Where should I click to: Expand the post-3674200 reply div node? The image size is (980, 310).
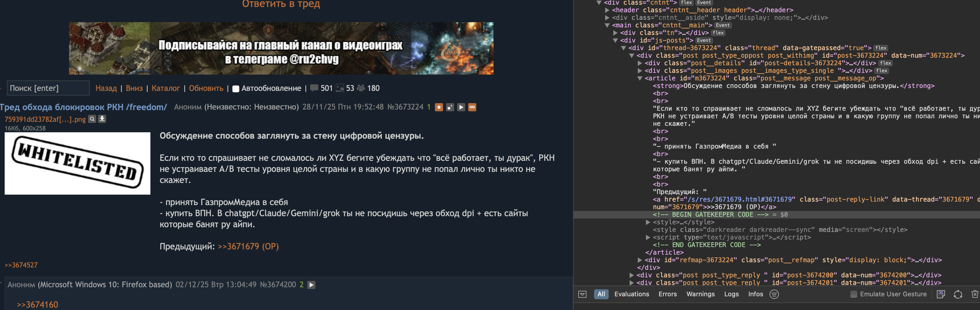coord(632,275)
